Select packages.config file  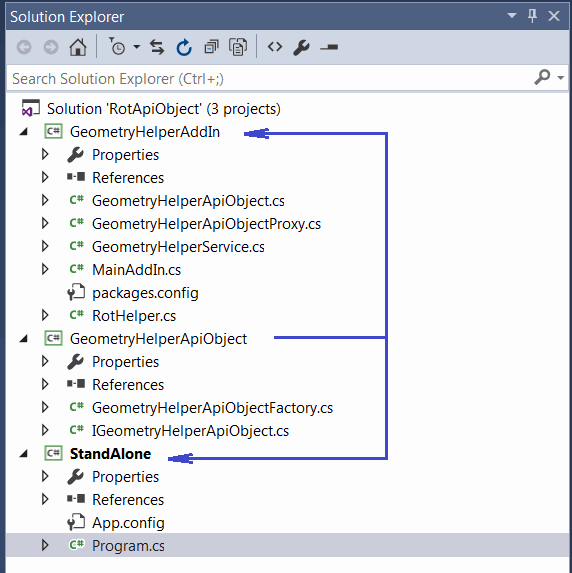[x=145, y=293]
